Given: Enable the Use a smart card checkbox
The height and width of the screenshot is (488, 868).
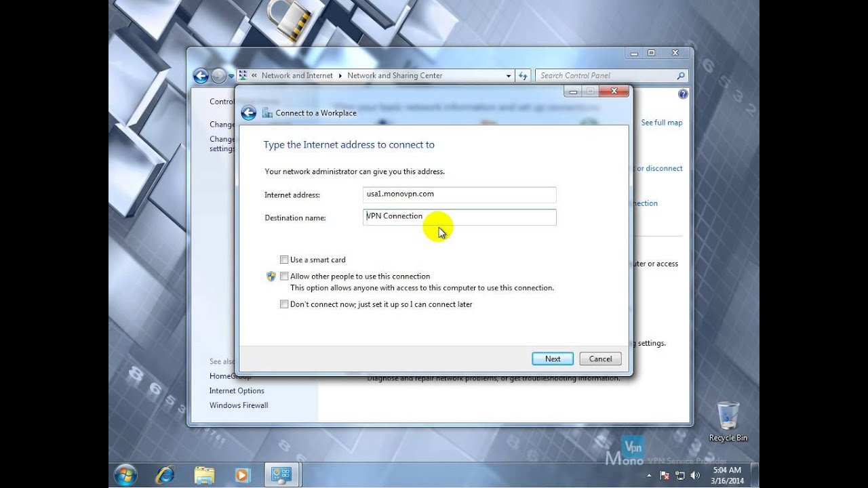Looking at the screenshot, I should pyautogui.click(x=284, y=260).
